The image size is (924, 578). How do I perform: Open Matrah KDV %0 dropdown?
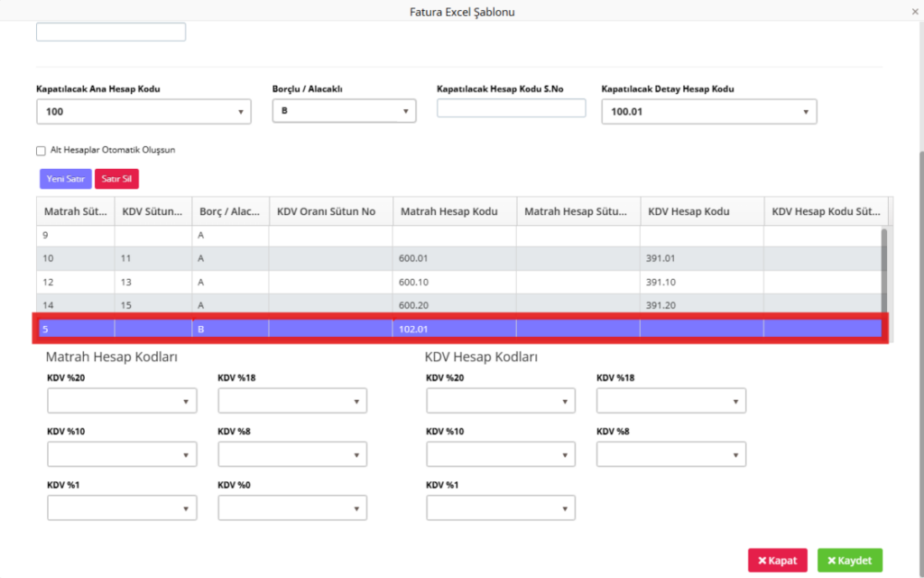pyautogui.click(x=292, y=508)
